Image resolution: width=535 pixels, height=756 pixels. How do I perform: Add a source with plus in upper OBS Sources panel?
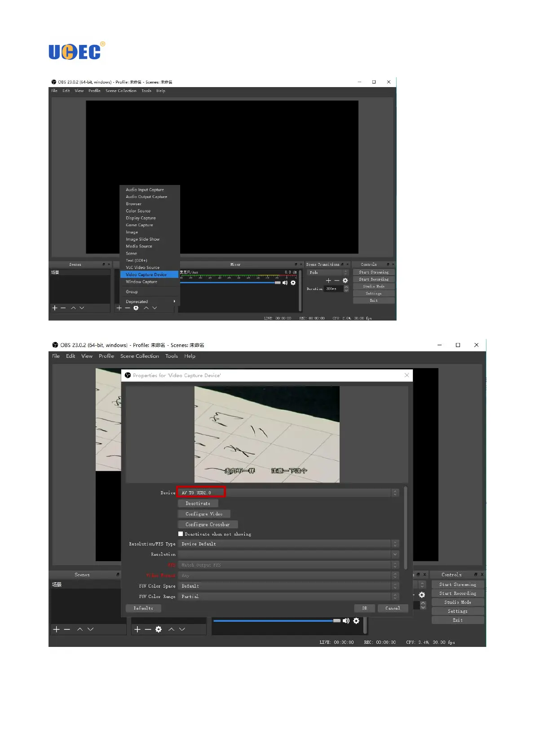coord(119,308)
